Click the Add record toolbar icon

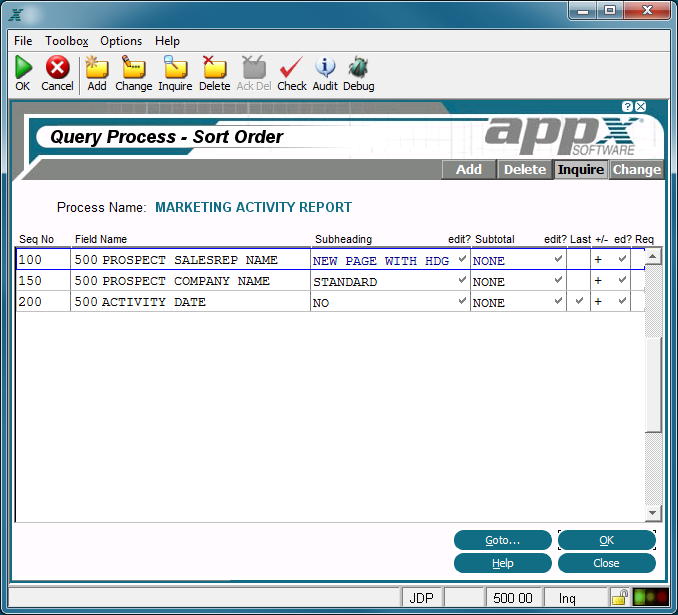click(97, 67)
